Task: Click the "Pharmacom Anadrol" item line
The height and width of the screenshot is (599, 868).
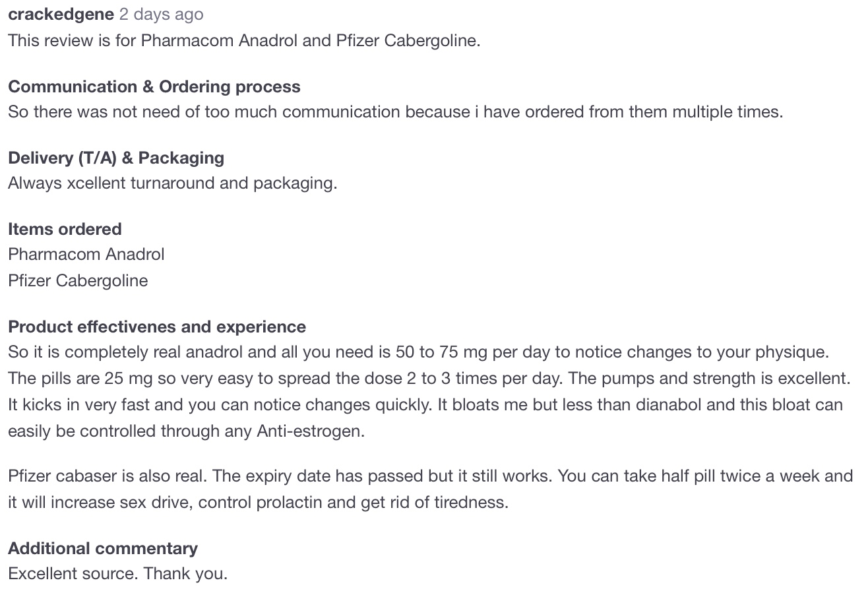Action: [86, 254]
